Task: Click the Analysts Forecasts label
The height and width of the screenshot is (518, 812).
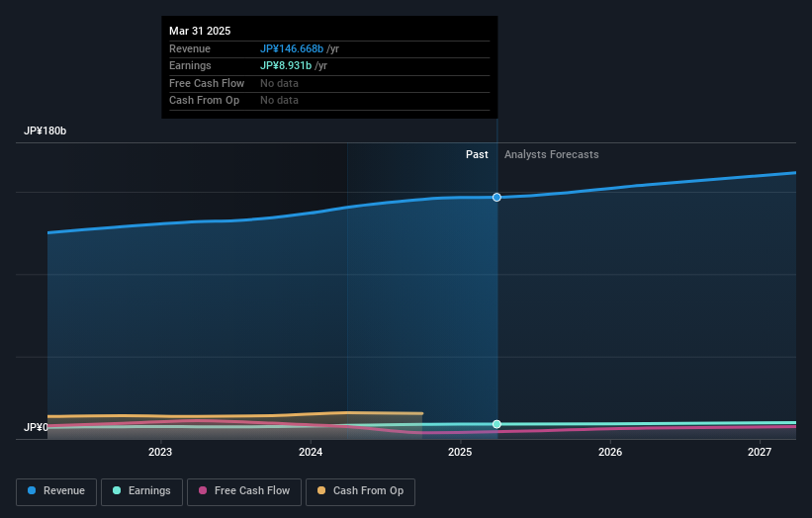Action: click(x=552, y=154)
